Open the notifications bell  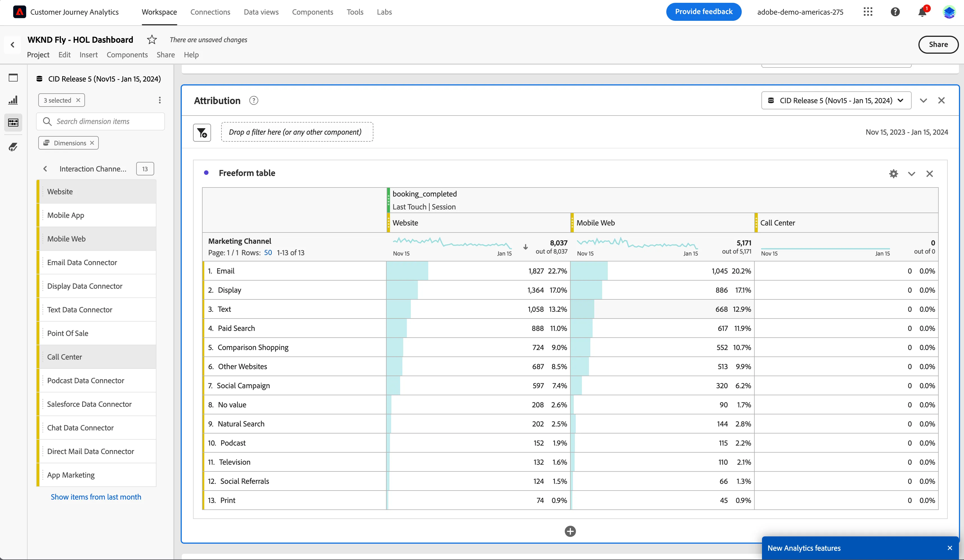922,12
